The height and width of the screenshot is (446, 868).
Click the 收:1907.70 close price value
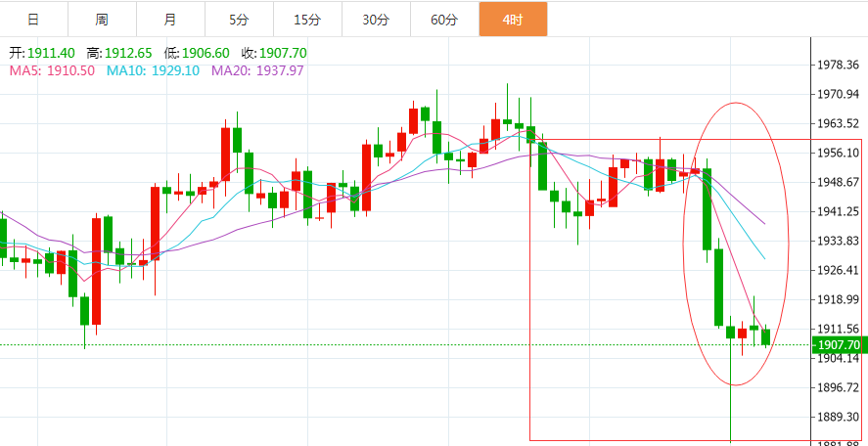click(x=274, y=54)
